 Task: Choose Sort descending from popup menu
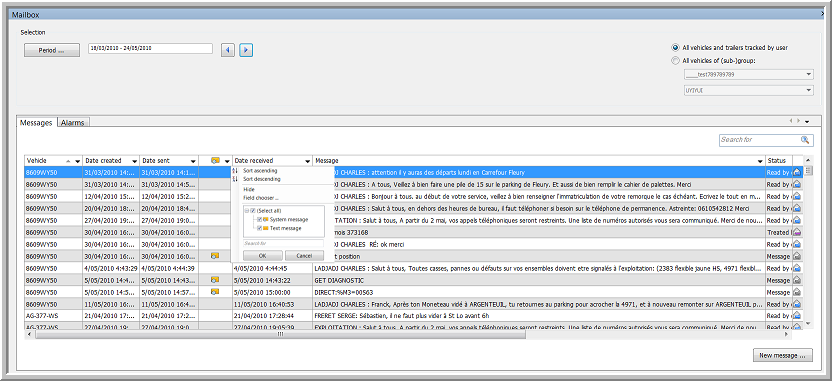coord(262,179)
